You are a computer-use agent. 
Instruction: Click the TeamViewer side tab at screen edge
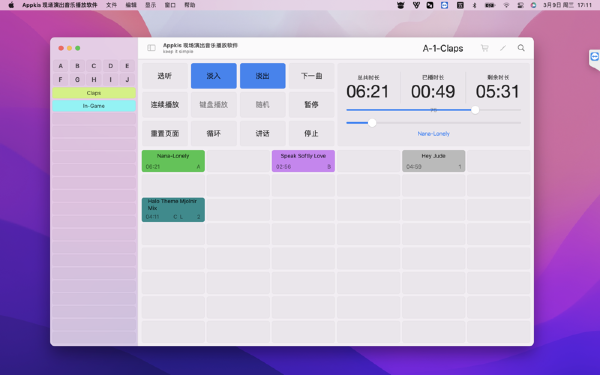pos(594,57)
